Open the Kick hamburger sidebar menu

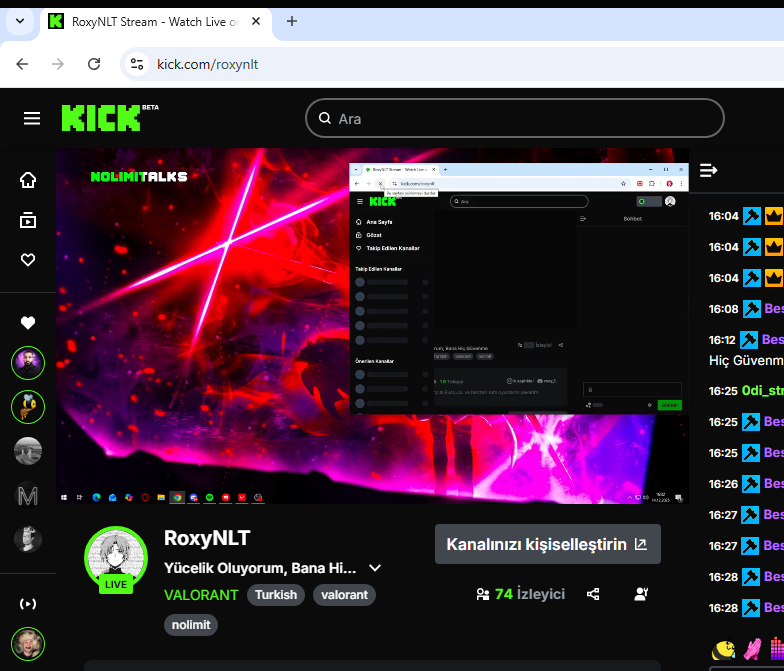point(32,118)
